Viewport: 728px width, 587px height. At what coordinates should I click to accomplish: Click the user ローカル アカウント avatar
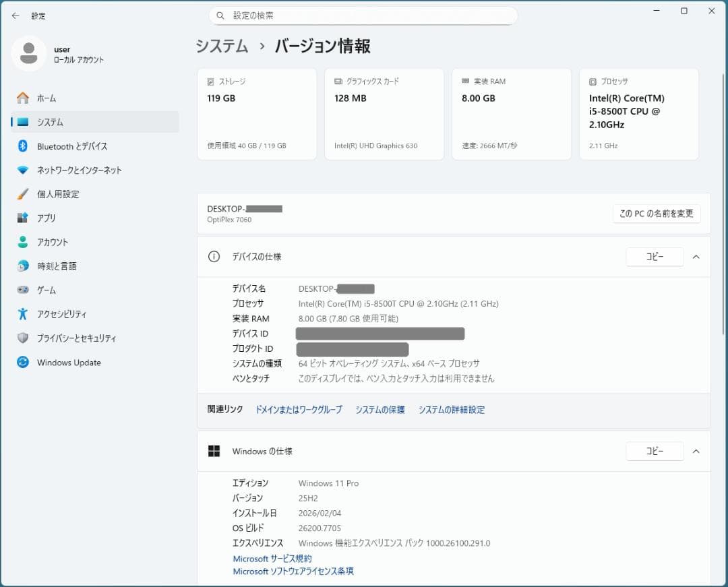pyautogui.click(x=28, y=53)
